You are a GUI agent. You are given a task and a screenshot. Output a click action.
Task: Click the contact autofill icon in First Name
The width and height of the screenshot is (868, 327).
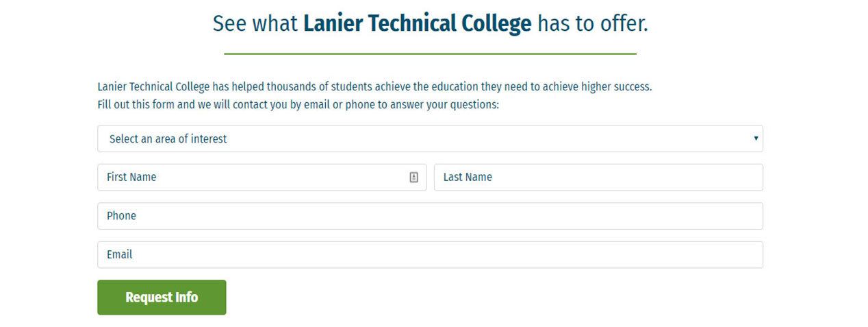click(413, 178)
